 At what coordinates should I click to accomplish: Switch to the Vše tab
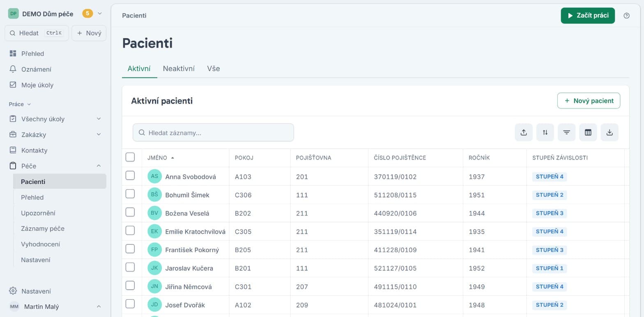click(214, 68)
